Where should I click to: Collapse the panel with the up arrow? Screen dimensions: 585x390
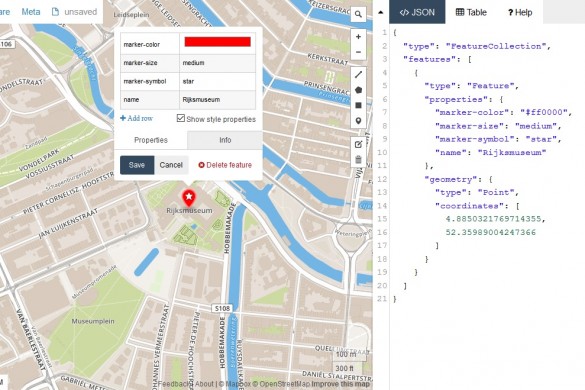coord(381,12)
